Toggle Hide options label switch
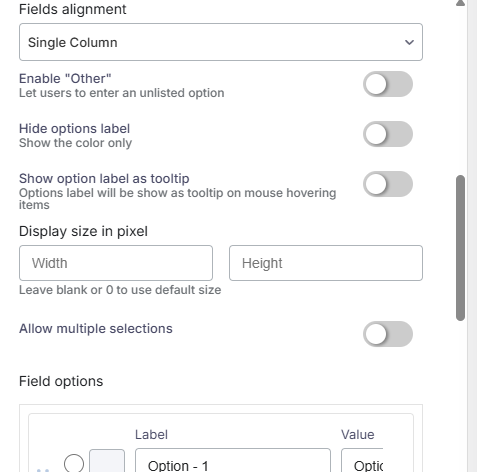The width and height of the screenshot is (477, 472). tap(388, 134)
